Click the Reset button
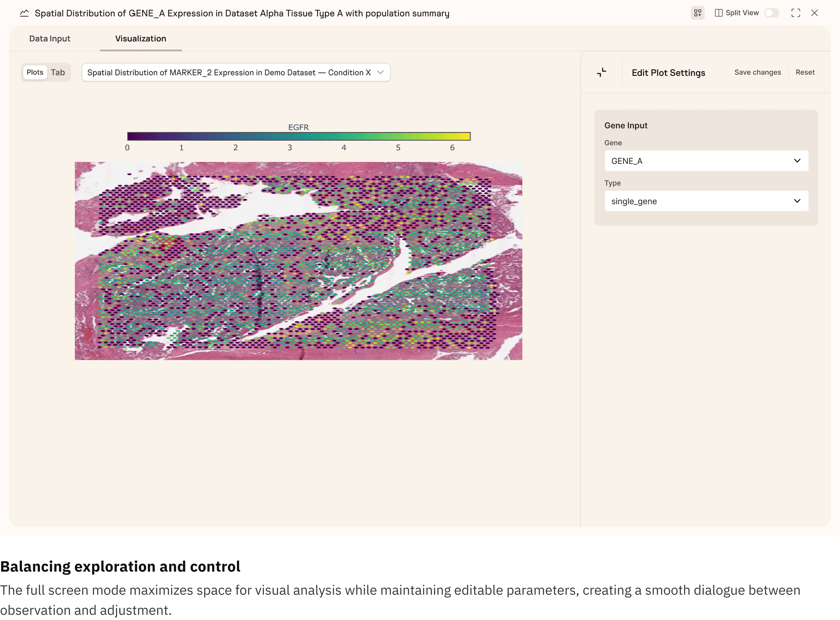Screen dimensions: 840x620 tap(805, 72)
